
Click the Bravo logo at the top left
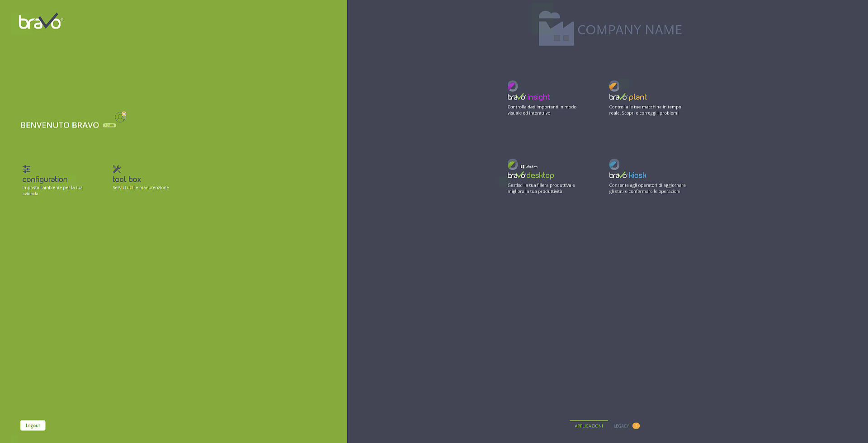pos(41,21)
